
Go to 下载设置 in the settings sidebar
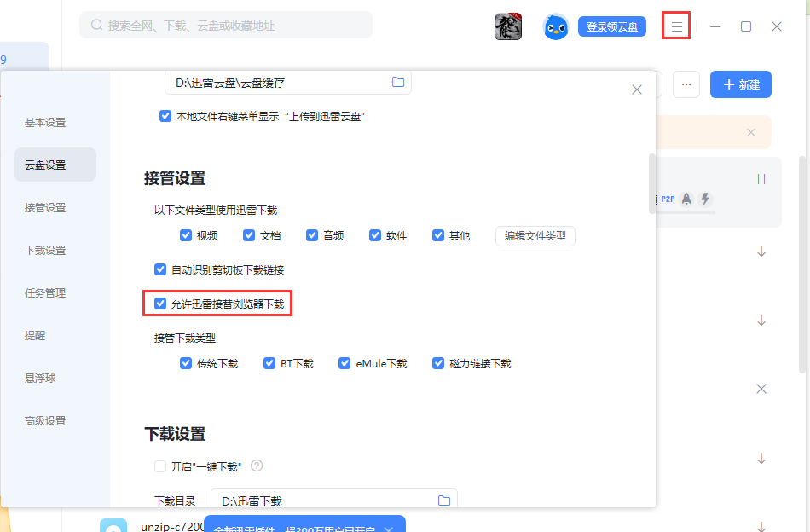[45, 251]
